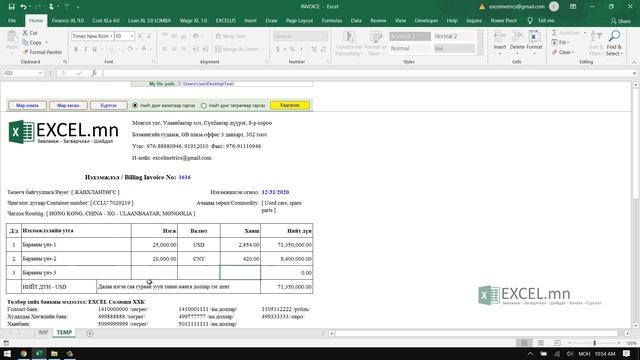The height and width of the screenshot is (360, 640).
Task: Open Format cells menu in ribbon
Action: tap(534, 41)
